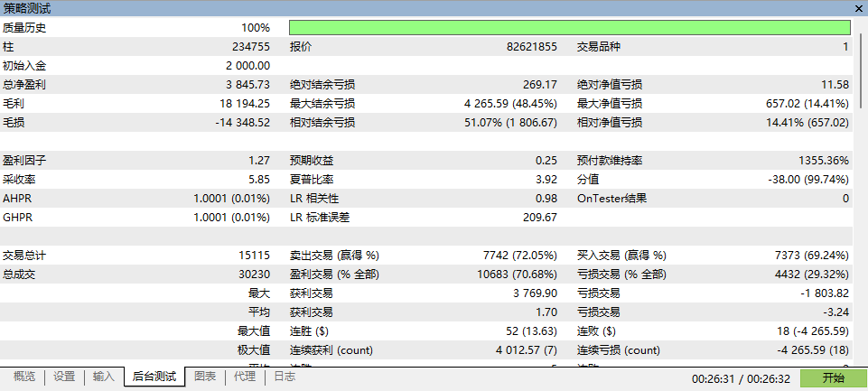Click the 最大结余亏损 value cell
The image size is (868, 391).
click(510, 104)
